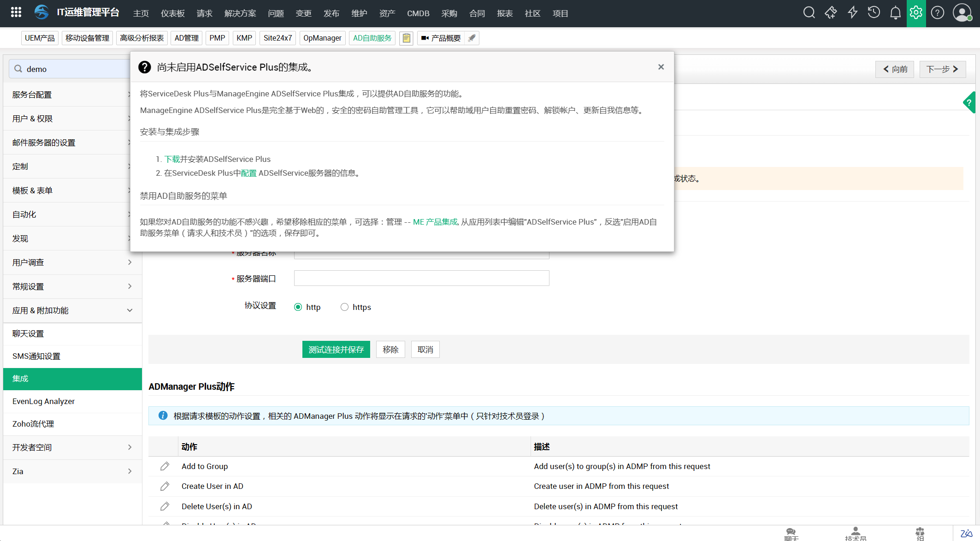Click the search magnifier icon in header
The width and height of the screenshot is (980, 541).
(x=809, y=12)
